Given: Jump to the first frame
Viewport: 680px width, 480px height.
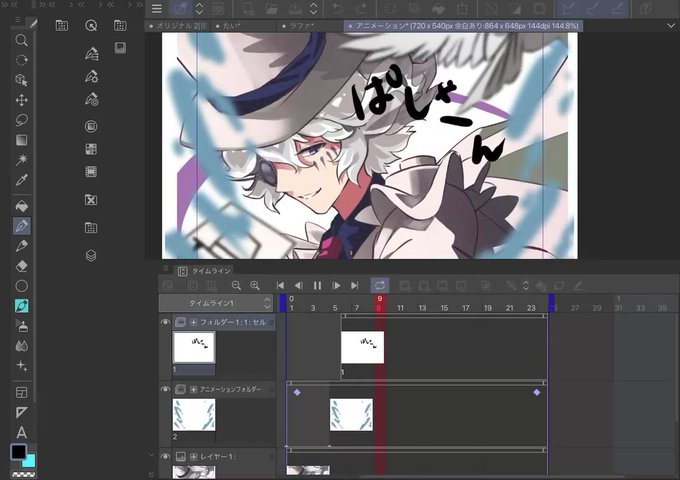Looking at the screenshot, I should click(x=280, y=285).
